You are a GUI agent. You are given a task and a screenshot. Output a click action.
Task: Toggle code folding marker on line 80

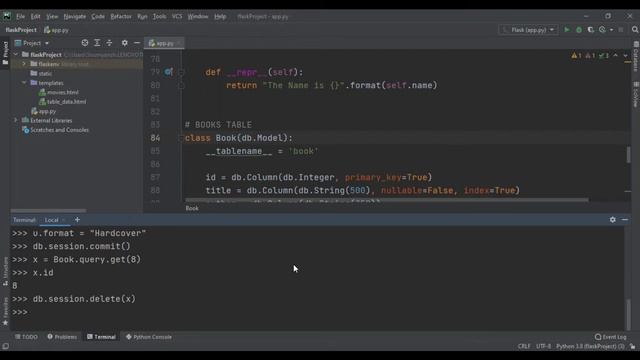click(x=181, y=85)
